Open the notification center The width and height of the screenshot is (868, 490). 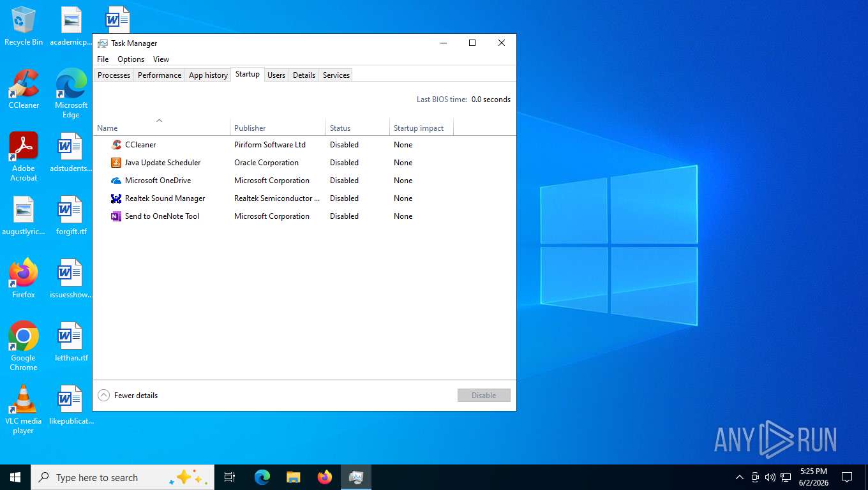pos(847,477)
